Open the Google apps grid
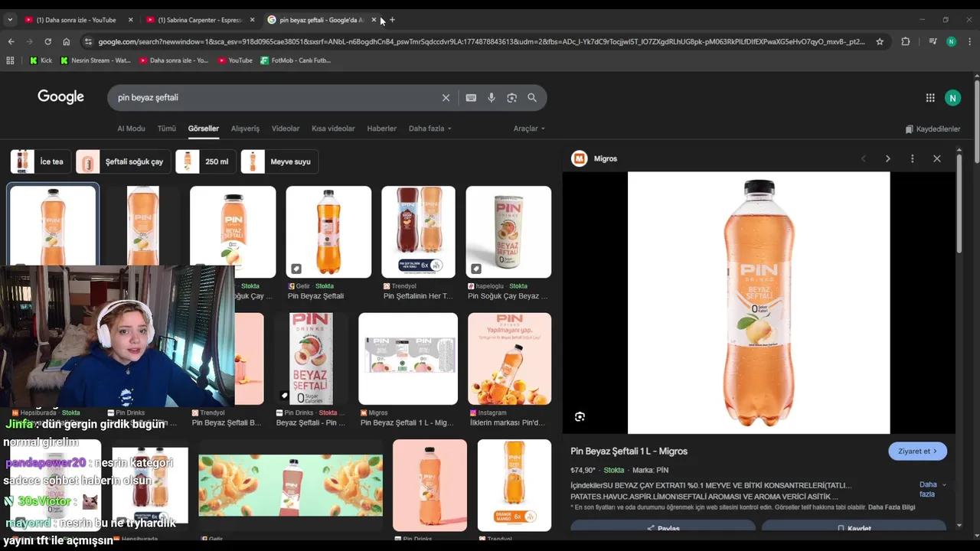 coord(930,98)
